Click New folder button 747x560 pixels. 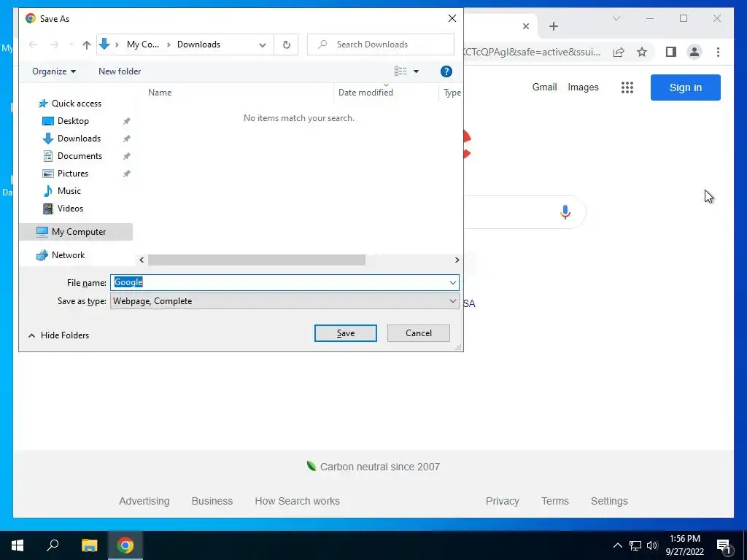pos(120,71)
